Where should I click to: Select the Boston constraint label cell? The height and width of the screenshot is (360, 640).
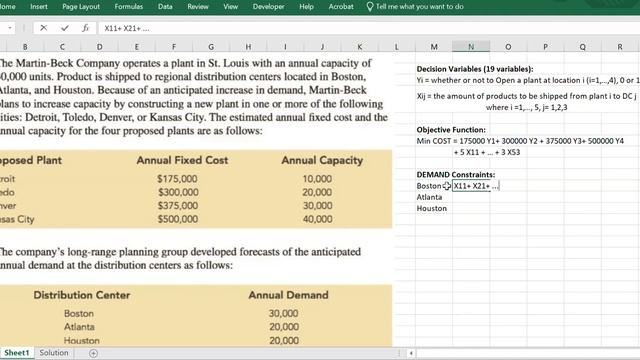[429, 186]
